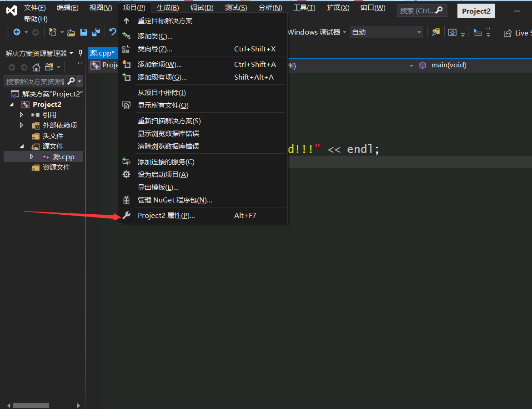Screen dimensions: 532x409
Task: Expand the 外部依赖项 tree node
Action: click(21, 125)
